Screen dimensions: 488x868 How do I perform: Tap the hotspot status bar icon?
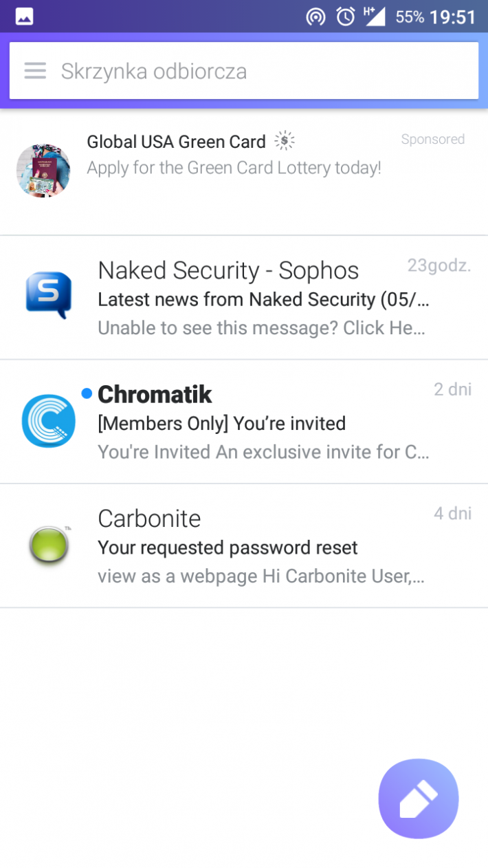click(x=315, y=17)
